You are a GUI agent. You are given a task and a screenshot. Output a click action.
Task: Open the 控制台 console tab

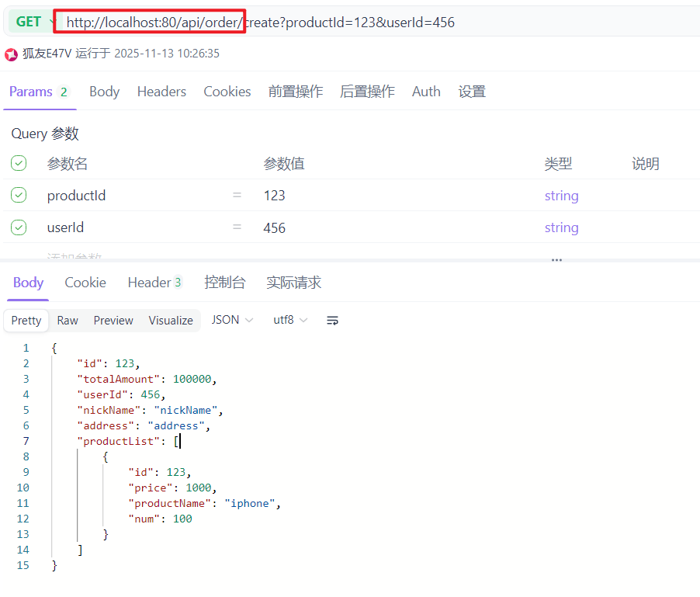[224, 283]
